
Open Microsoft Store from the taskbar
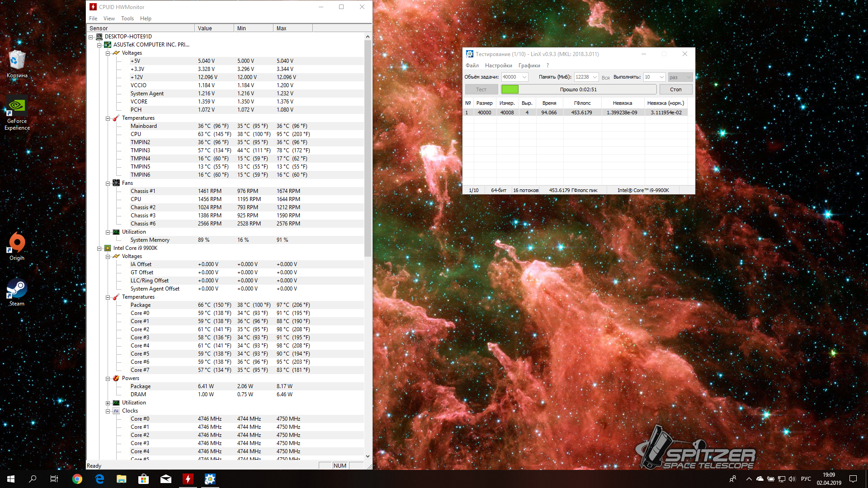point(143,479)
